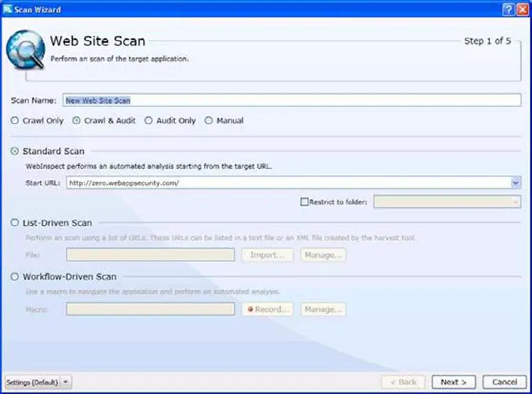Click the Scan Wizard title bar icon

click(8, 8)
